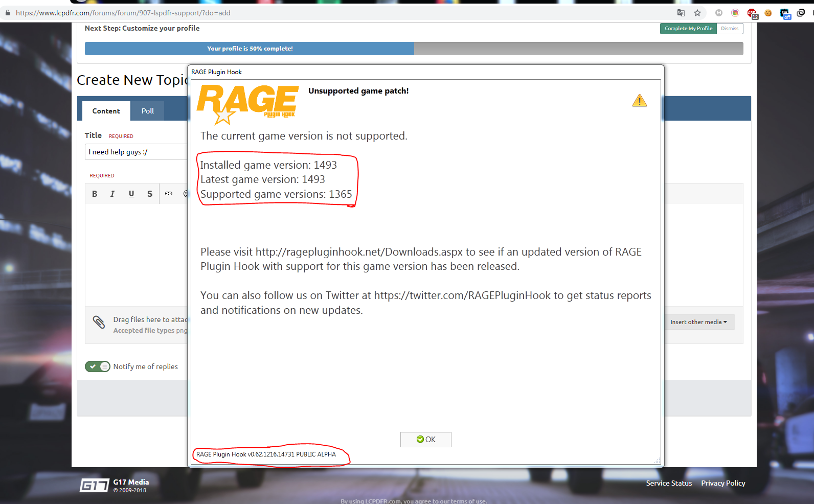Viewport: 814px width, 504px height.
Task: Open the Privacy Policy footer link
Action: [723, 483]
